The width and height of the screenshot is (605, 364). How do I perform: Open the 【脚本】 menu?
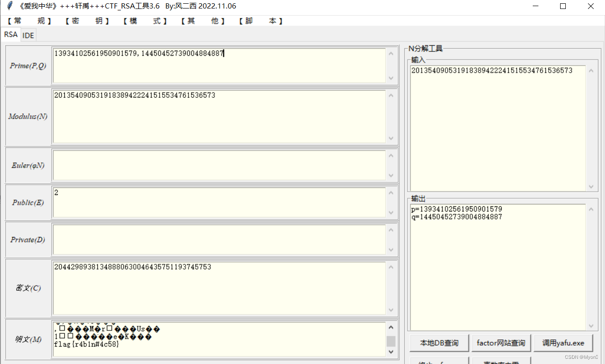coord(261,21)
